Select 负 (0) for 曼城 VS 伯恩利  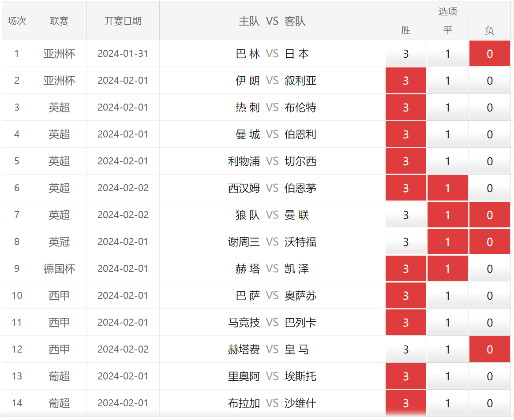[x=490, y=134]
